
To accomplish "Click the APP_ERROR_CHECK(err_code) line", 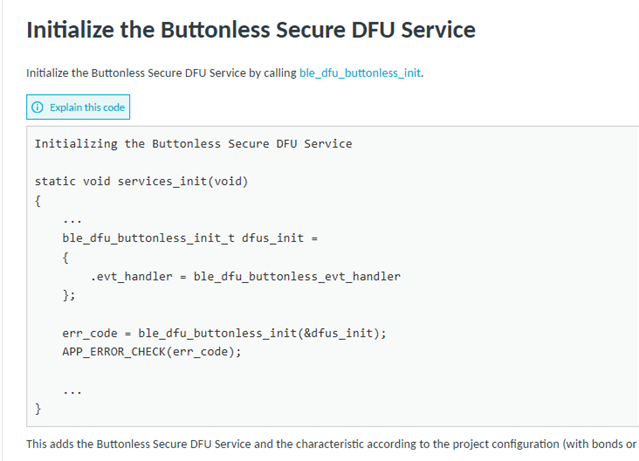I will (x=152, y=351).
